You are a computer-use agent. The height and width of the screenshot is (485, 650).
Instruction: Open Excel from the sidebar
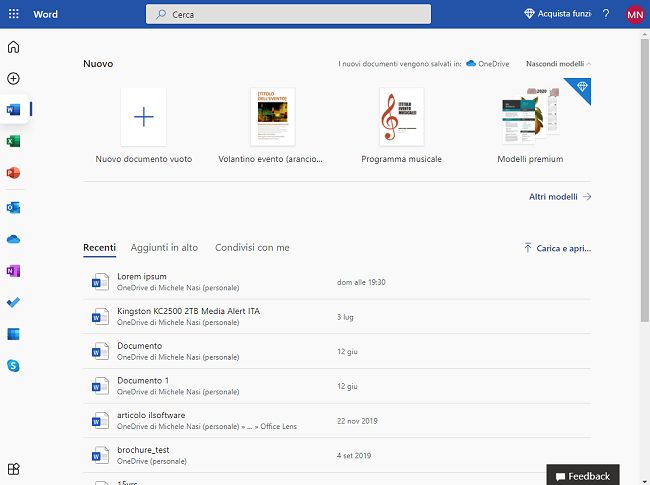tap(13, 141)
